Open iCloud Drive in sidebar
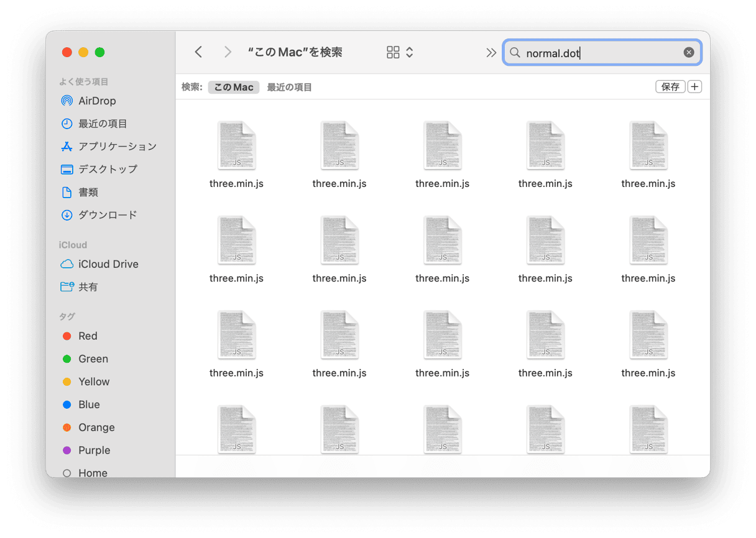Screen dimensions: 756x538 pos(108,264)
